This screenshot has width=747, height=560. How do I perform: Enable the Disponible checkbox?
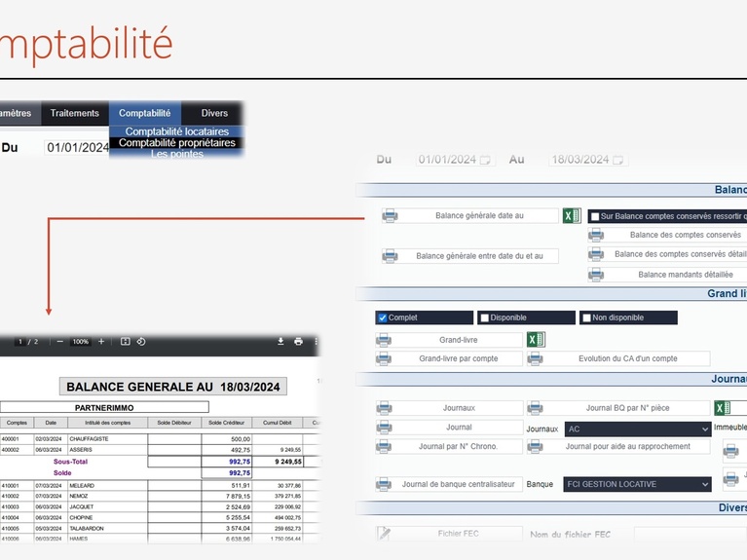point(484,317)
